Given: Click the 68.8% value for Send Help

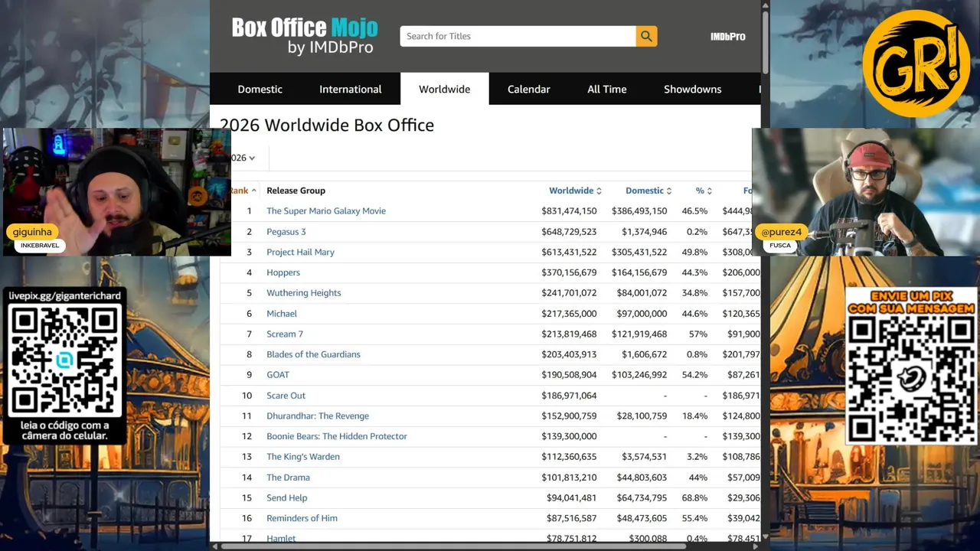Looking at the screenshot, I should point(694,497).
